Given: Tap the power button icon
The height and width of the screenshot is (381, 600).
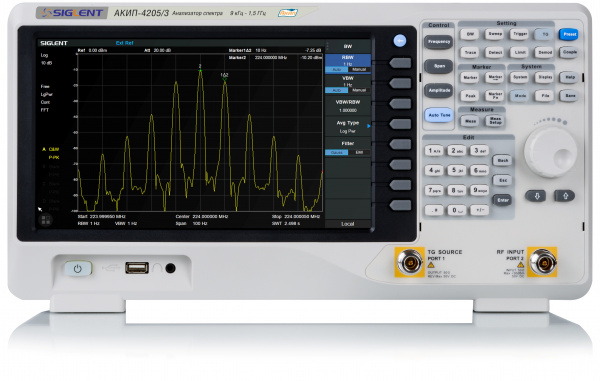Looking at the screenshot, I should (x=78, y=269).
